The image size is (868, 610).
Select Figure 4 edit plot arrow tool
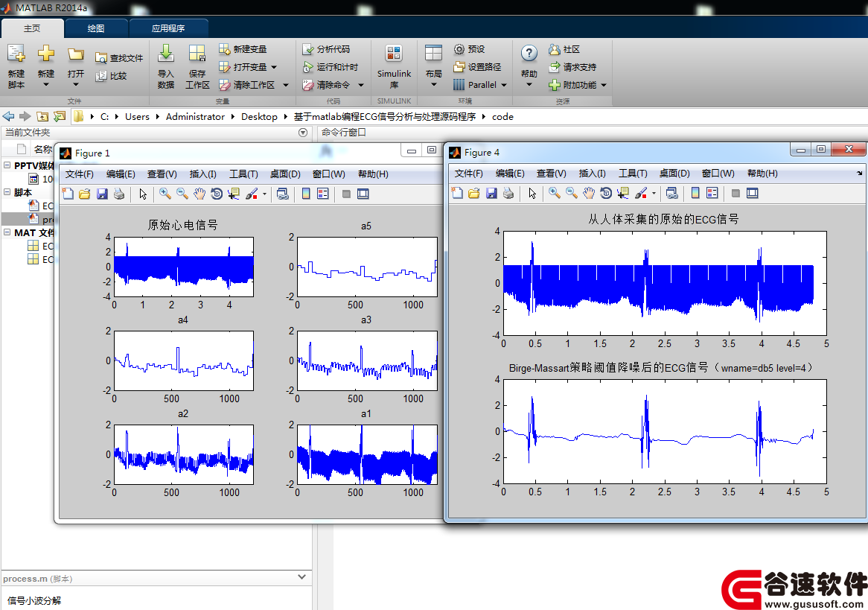point(532,194)
